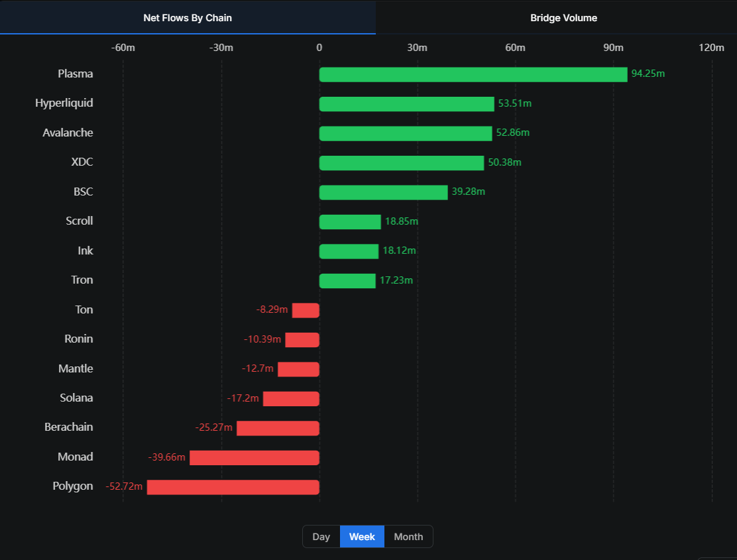Click the green Plasma inflow bar
The image size is (737, 560).
[473, 74]
